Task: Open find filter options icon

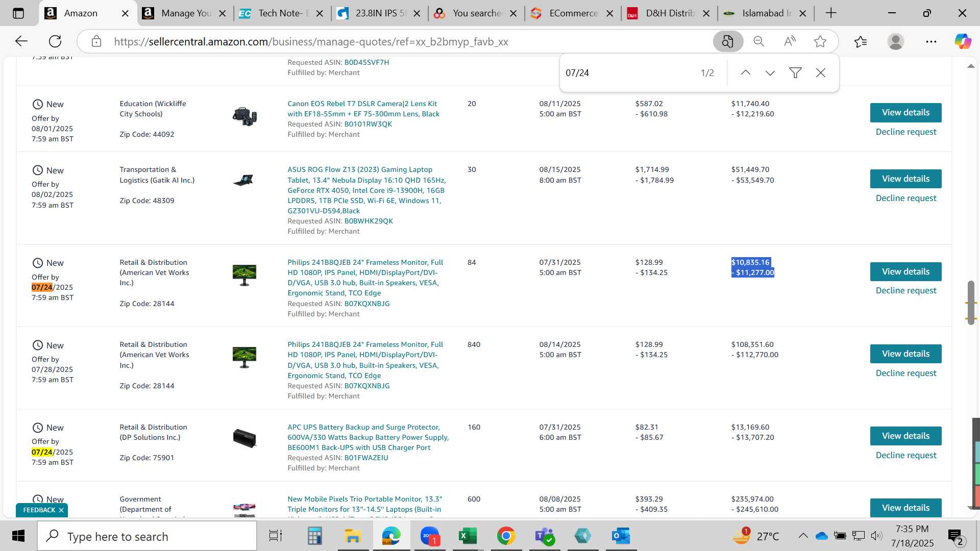Action: [x=795, y=73]
